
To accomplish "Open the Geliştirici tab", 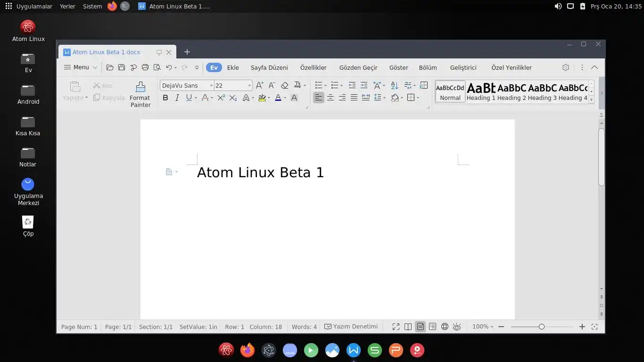I will click(x=463, y=67).
